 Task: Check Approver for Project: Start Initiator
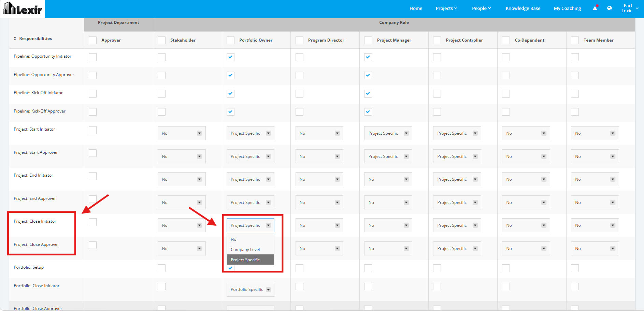tap(92, 130)
